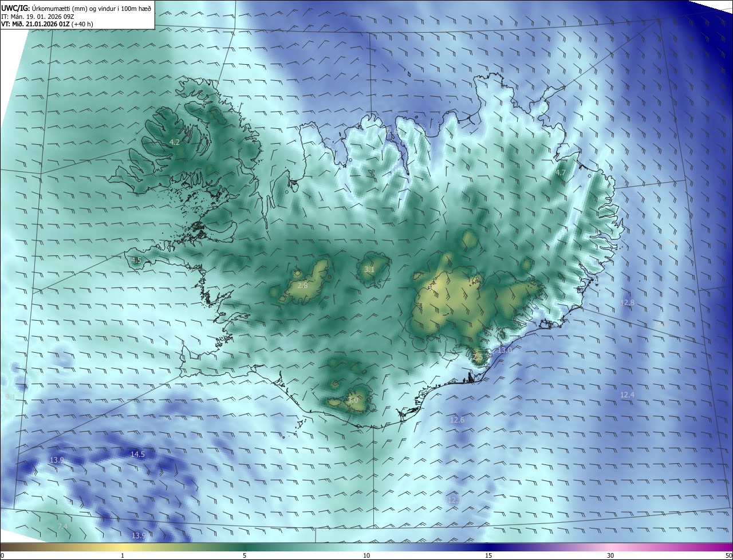The width and height of the screenshot is (733, 560).
Task: Click the '12.6' value off the south coast
Action: pyautogui.click(x=457, y=420)
